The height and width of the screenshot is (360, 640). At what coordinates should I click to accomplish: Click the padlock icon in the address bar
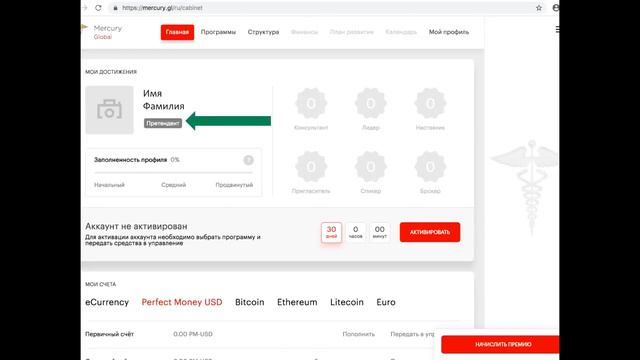(116, 8)
